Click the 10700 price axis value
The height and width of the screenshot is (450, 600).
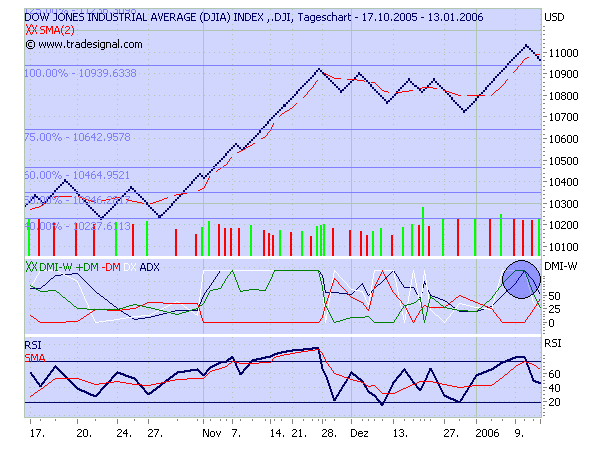(x=563, y=117)
